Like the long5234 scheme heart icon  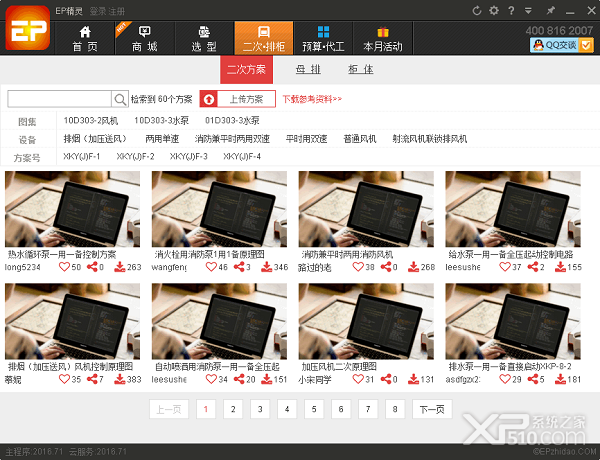(64, 267)
